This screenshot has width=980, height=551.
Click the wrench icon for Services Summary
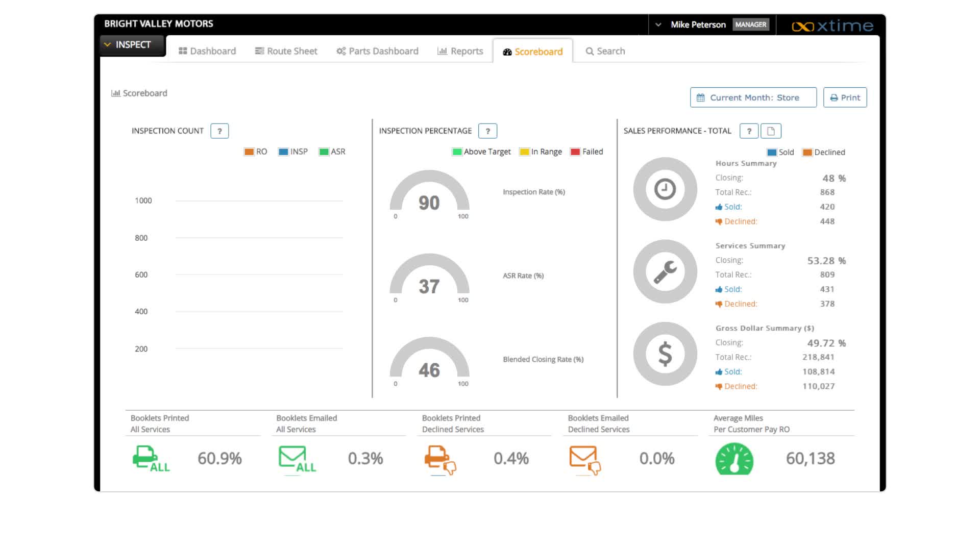click(665, 271)
